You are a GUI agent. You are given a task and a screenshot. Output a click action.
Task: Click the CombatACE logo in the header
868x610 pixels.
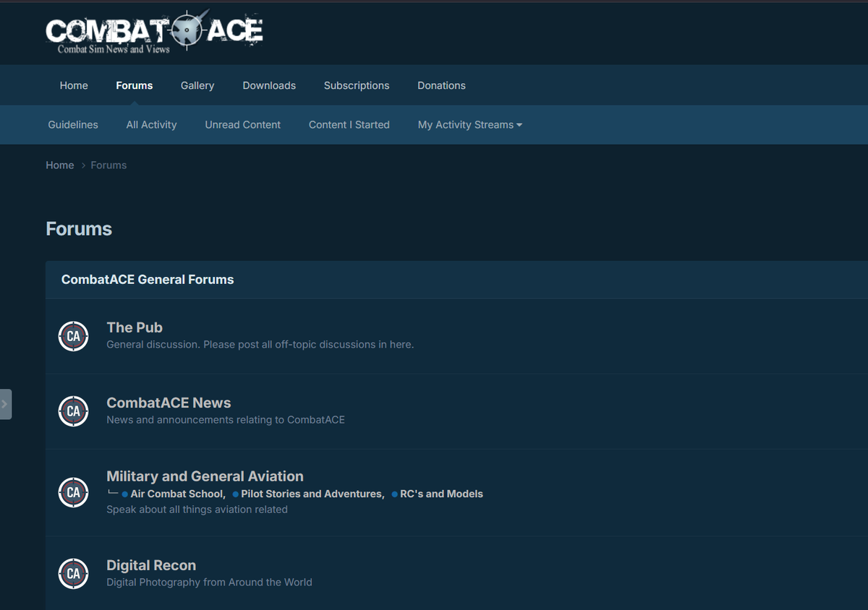point(154,32)
